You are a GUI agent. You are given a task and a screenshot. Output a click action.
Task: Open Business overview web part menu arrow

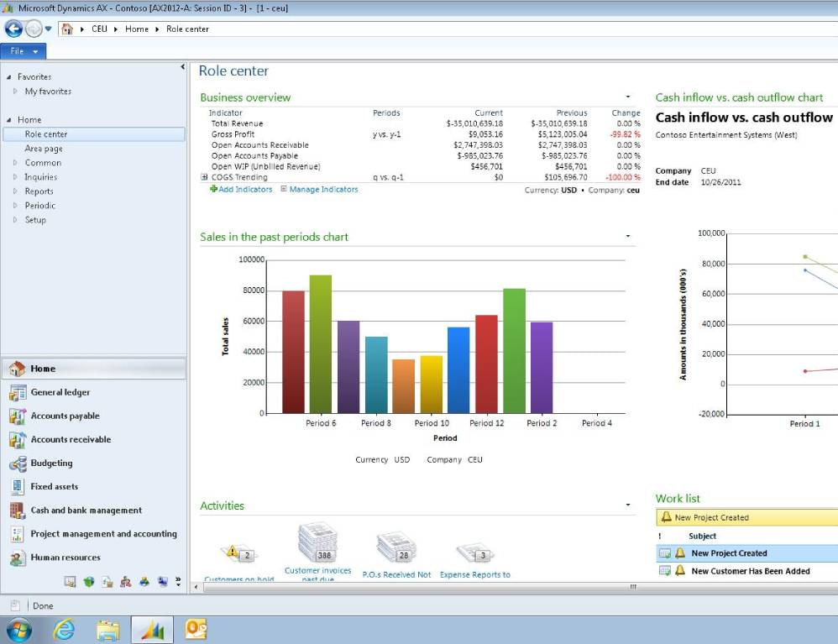[x=628, y=97]
